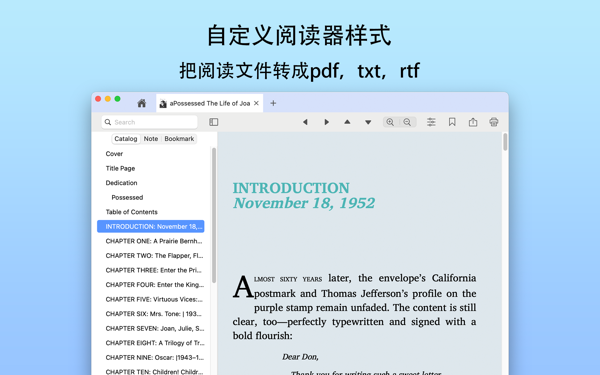Go to previous page with left arrow

305,122
